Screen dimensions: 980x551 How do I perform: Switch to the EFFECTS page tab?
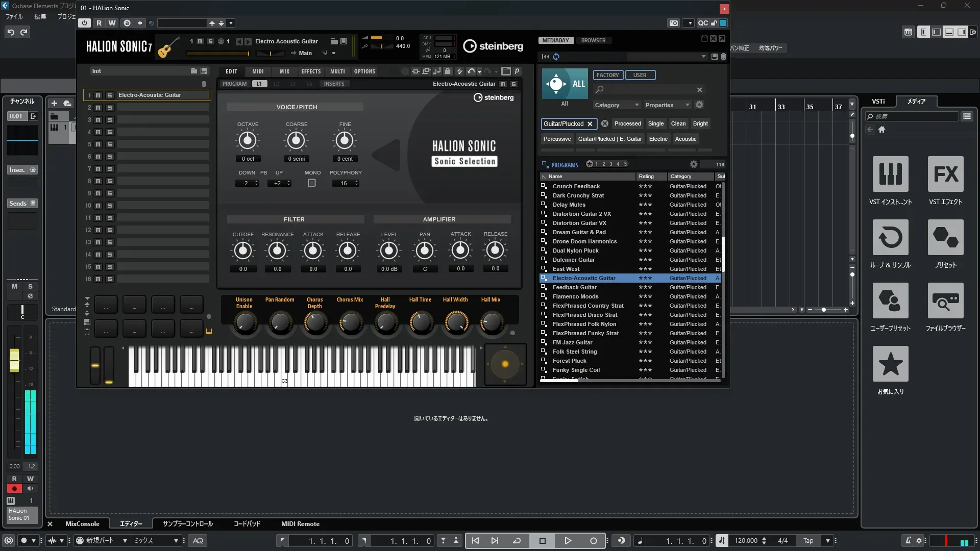(x=311, y=71)
